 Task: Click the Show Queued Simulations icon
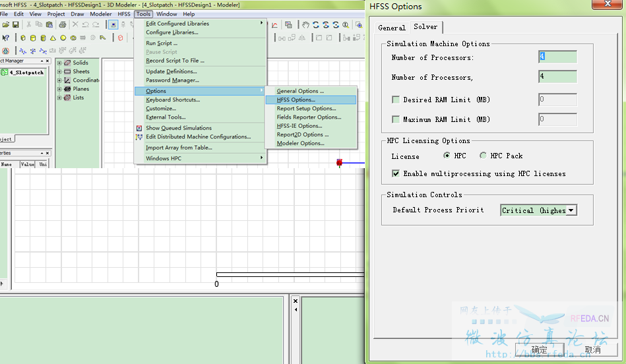coord(139,128)
